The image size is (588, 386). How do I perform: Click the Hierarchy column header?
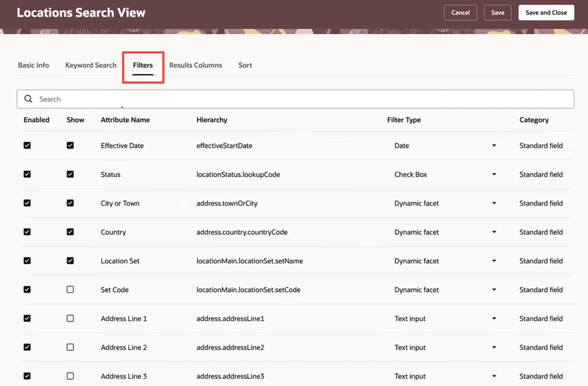pos(212,120)
